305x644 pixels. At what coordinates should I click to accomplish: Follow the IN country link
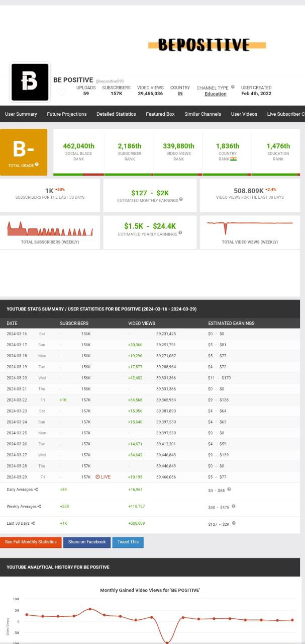(180, 94)
